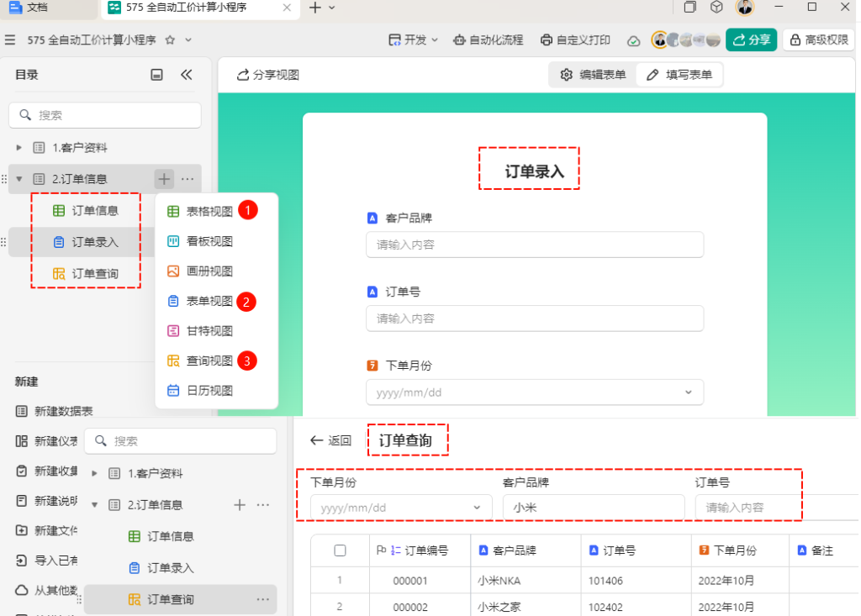Choose 日历视图 from the view menu

200,391
